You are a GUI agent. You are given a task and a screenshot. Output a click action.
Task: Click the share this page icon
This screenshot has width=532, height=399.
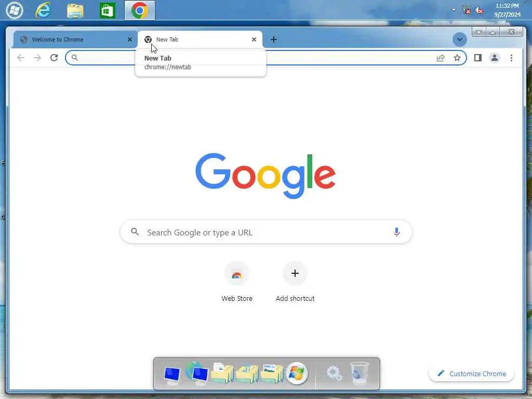tap(441, 58)
